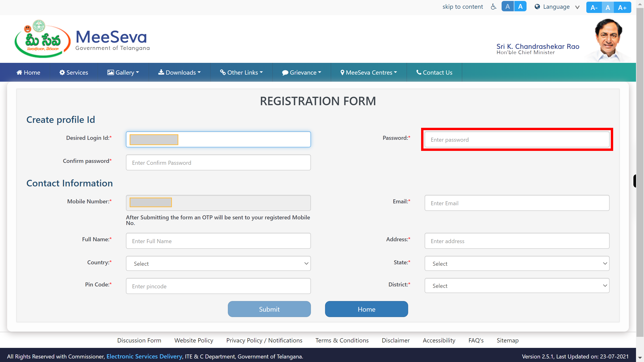Click the Create profile Id heading
Image resolution: width=644 pixels, height=362 pixels.
61,120
